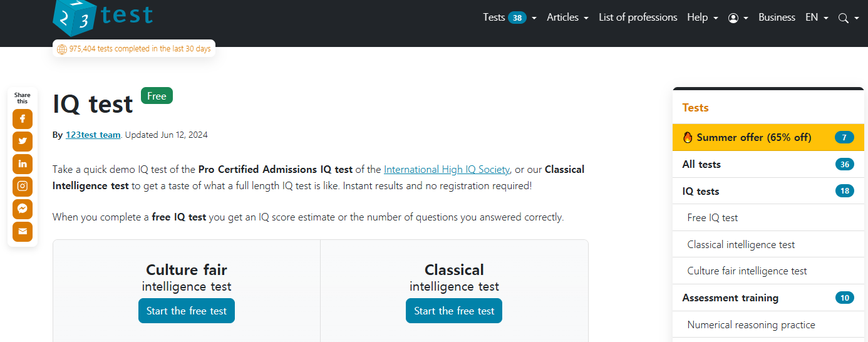Start the free Culture fair test
This screenshot has height=342, width=868.
[187, 311]
